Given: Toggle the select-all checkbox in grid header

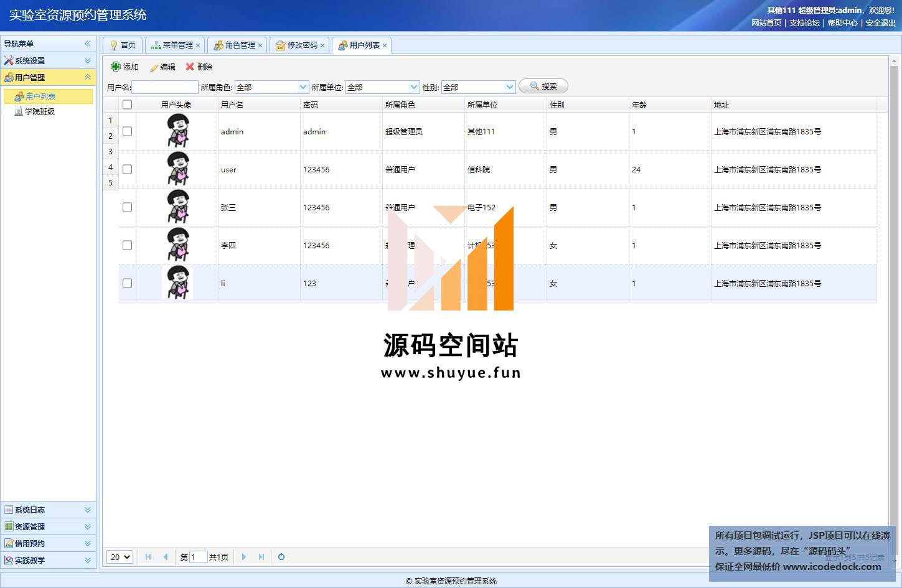Looking at the screenshot, I should click(x=127, y=105).
